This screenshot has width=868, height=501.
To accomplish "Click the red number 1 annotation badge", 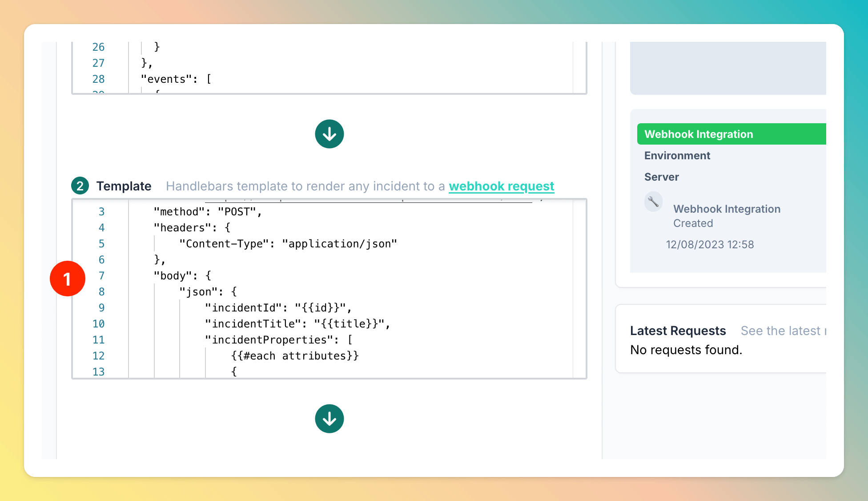I will (x=68, y=279).
